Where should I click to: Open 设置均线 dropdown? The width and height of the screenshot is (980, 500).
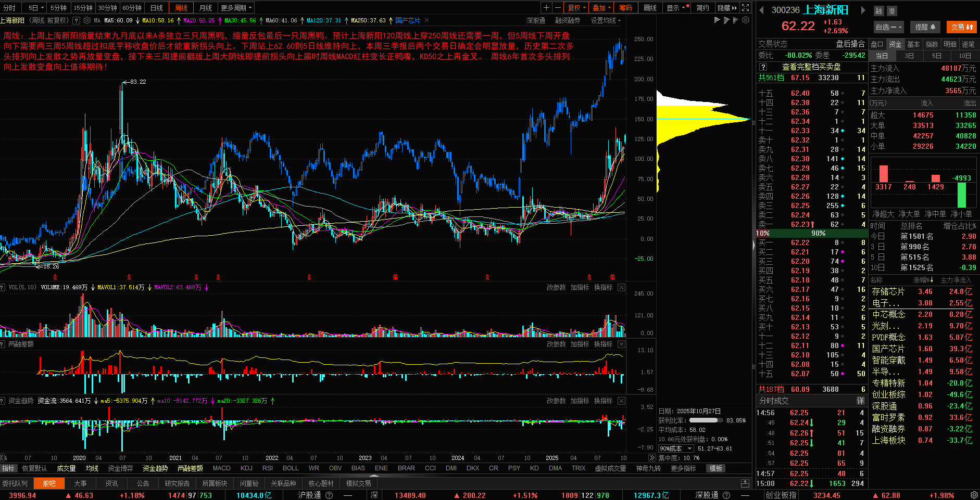606,20
